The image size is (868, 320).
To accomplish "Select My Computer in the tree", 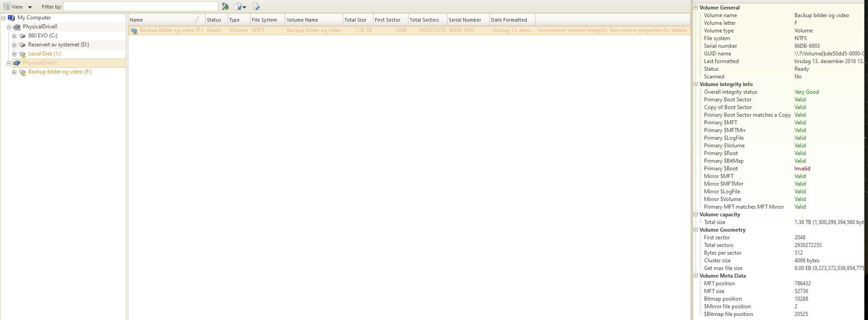I will pyautogui.click(x=34, y=18).
